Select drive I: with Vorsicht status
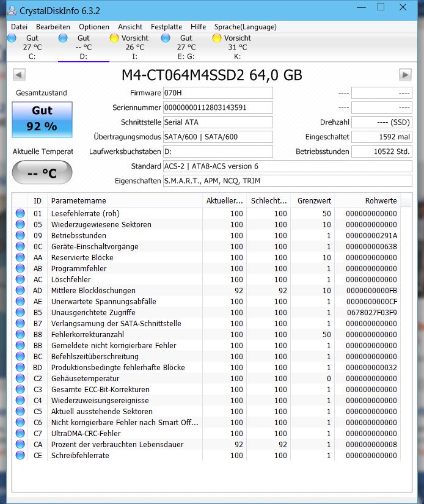The width and height of the screenshot is (424, 504). pyautogui.click(x=135, y=47)
